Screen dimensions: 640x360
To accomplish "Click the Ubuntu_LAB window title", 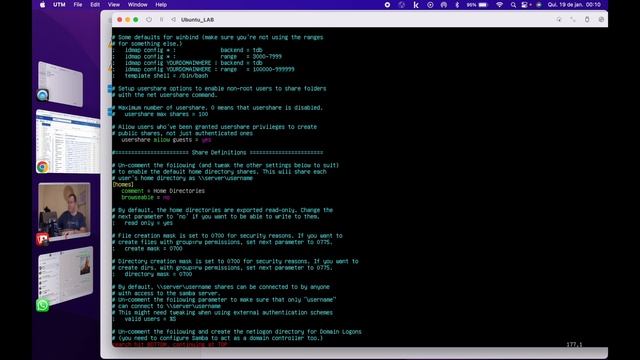I will [197, 20].
